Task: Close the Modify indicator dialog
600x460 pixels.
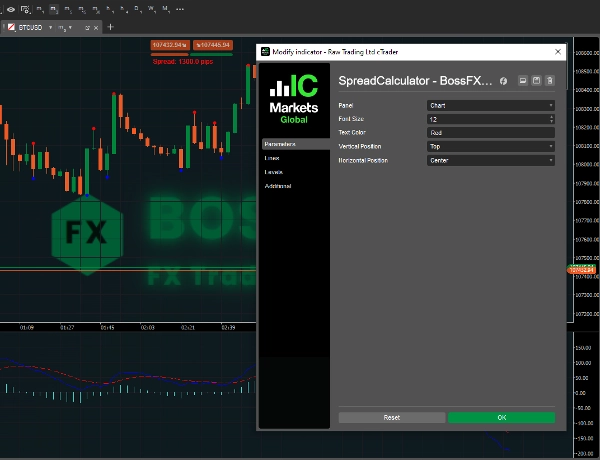Action: point(558,52)
